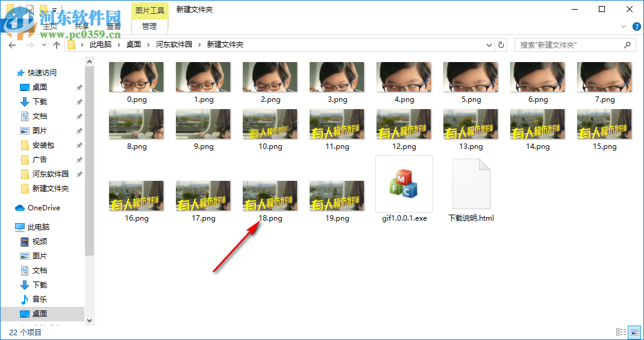Viewport: 644px width, 340px height.
Task: Go back with the back arrow
Action: click(12, 45)
